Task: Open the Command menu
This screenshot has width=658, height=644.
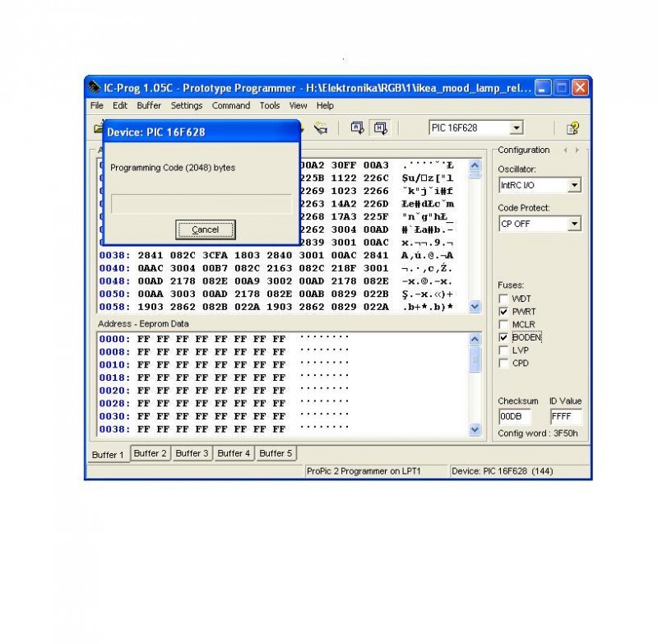Action: pos(231,105)
